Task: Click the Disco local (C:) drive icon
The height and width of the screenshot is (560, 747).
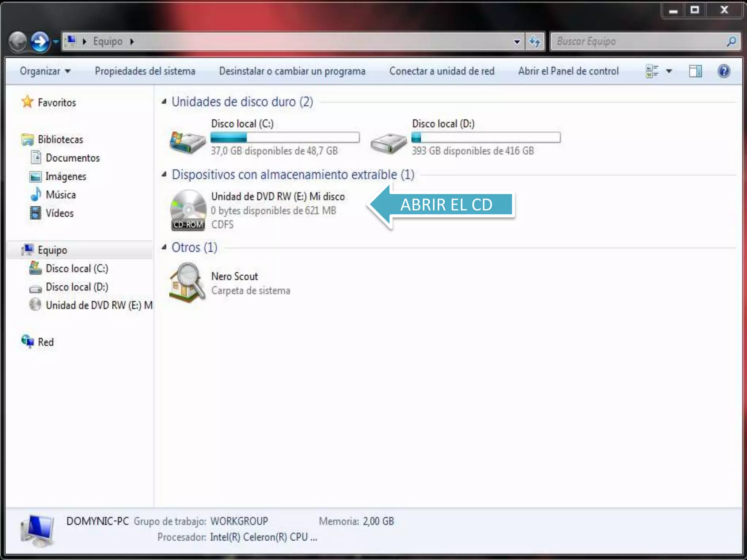Action: click(x=187, y=142)
